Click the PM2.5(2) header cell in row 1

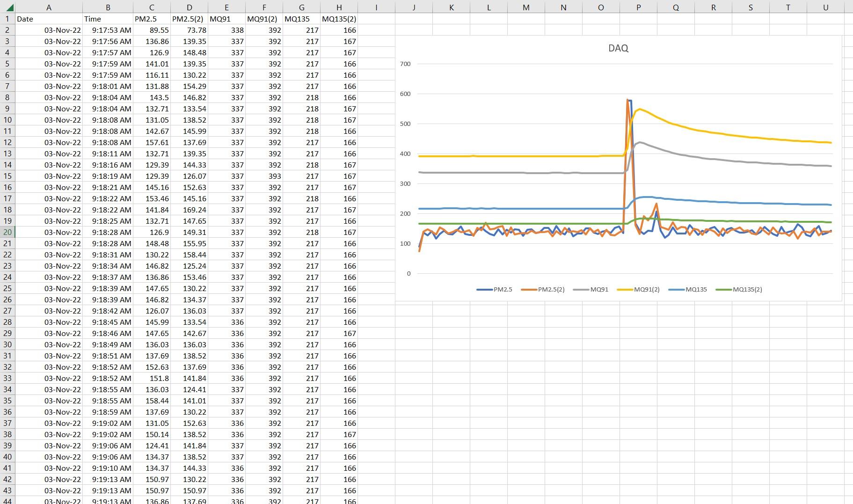click(x=189, y=19)
